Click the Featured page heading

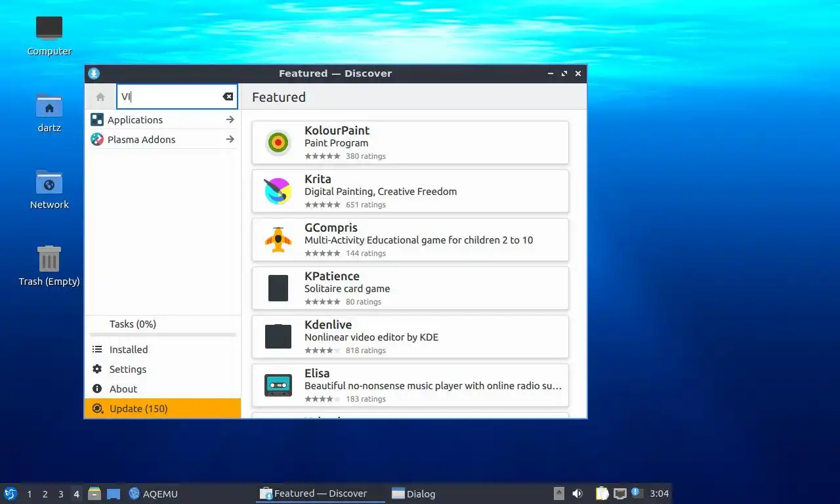(x=279, y=97)
